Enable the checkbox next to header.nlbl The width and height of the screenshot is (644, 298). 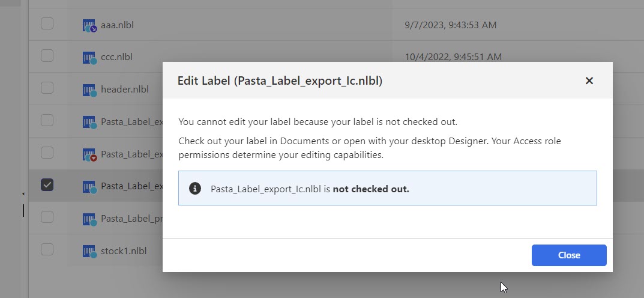[47, 88]
